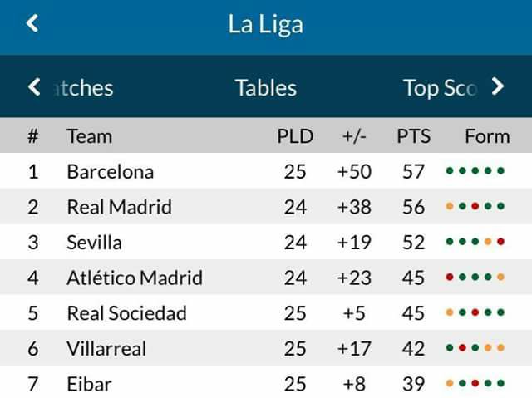Screen dimensions: 532x398
Task: Select Real Sociedad in standings
Action: coord(266,312)
